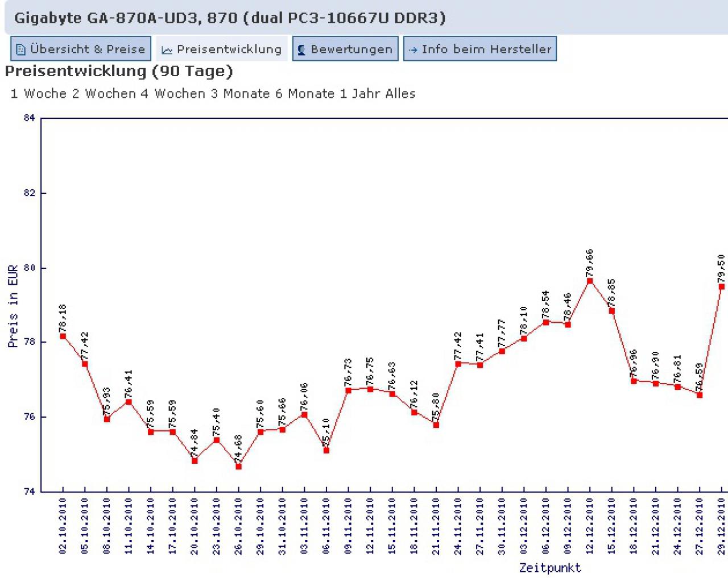Viewport: 728px width, 578px height.
Task: Click the 78,18 first data point
Action: coord(63,336)
